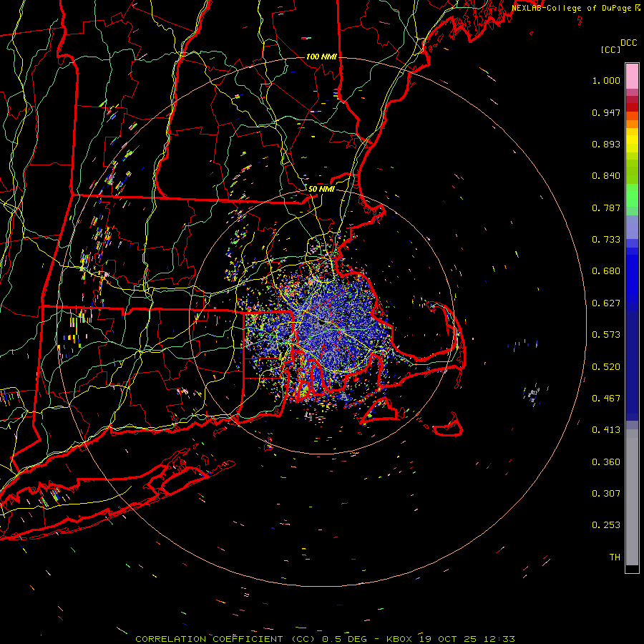The image size is (644, 644).
Task: Click the [CC] units label
Action: click(610, 49)
